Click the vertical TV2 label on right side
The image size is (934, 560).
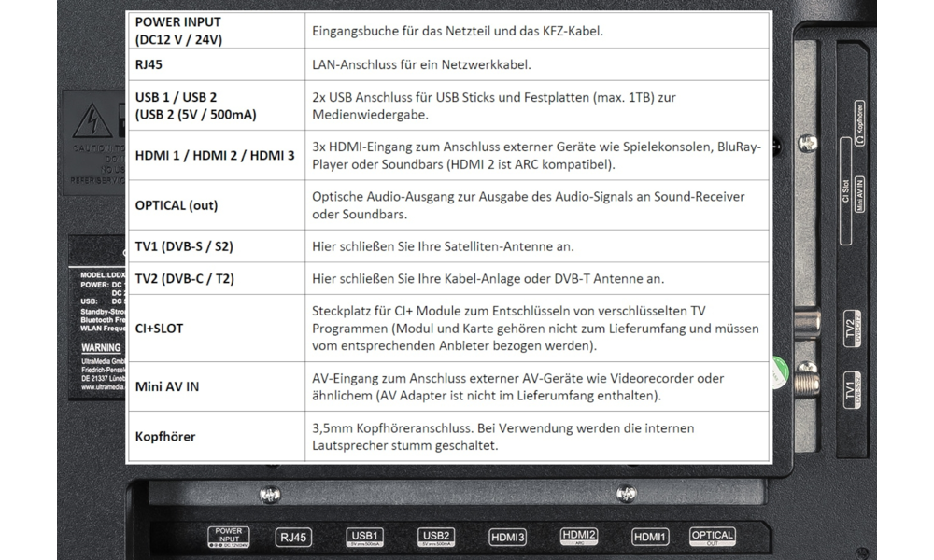850,329
